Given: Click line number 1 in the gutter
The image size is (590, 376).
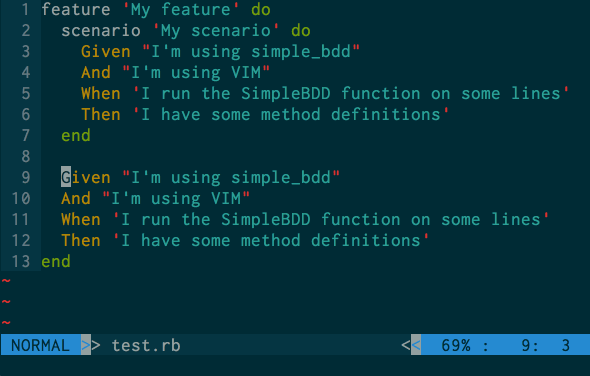Looking at the screenshot, I should [x=26, y=9].
